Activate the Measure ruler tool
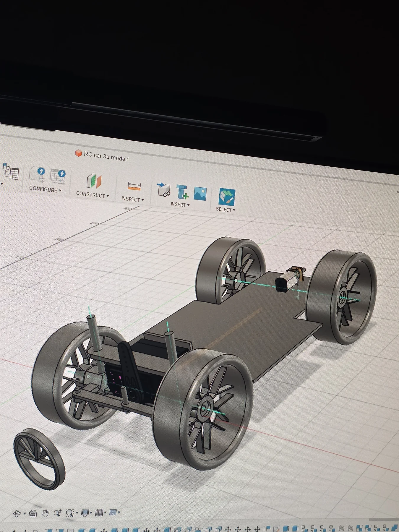 click(134, 186)
